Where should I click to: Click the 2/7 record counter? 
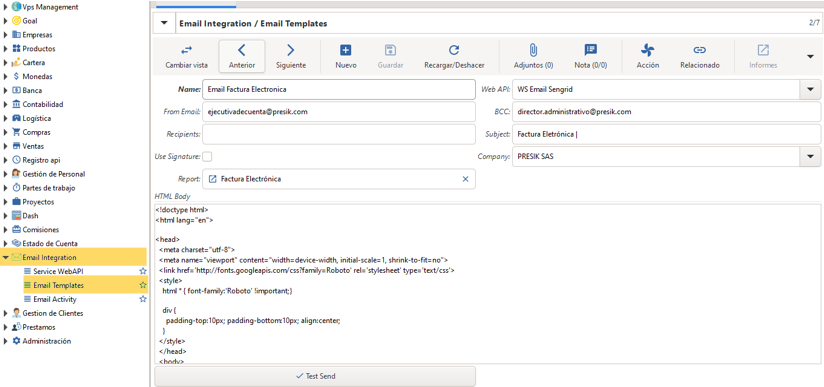pyautogui.click(x=814, y=23)
